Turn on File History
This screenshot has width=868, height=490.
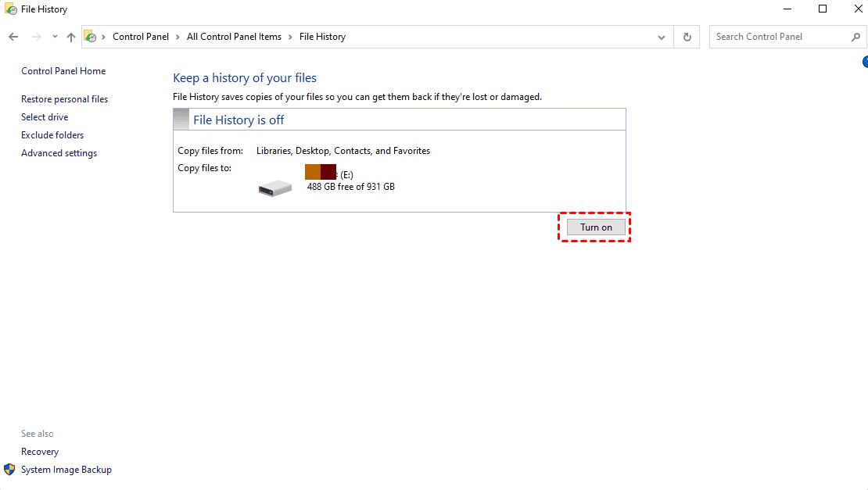596,227
